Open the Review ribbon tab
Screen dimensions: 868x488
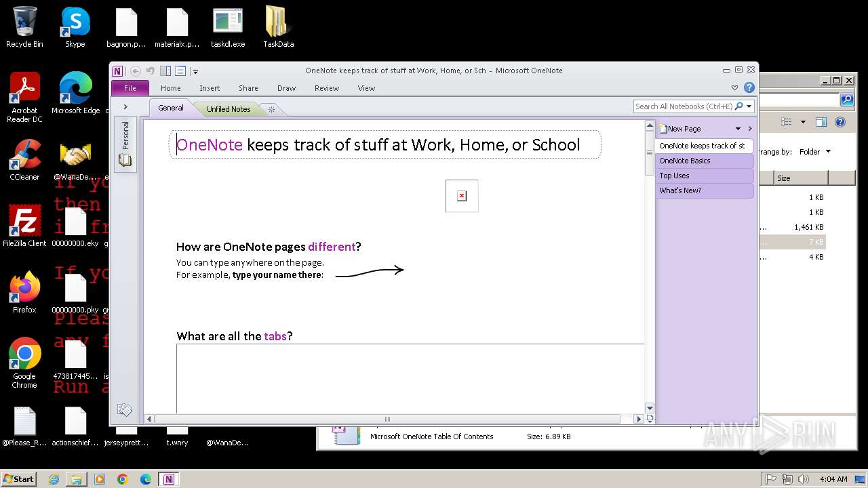[327, 88]
